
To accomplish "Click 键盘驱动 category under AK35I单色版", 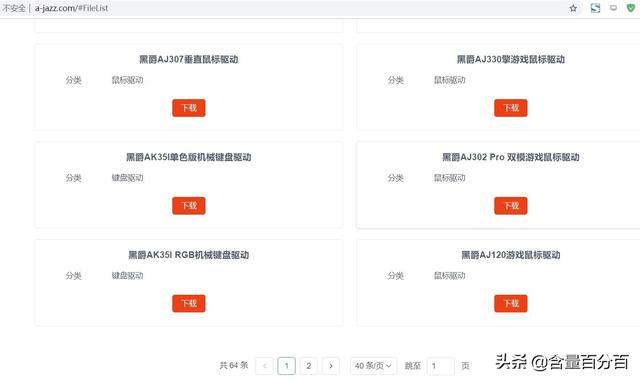I will tap(127, 178).
